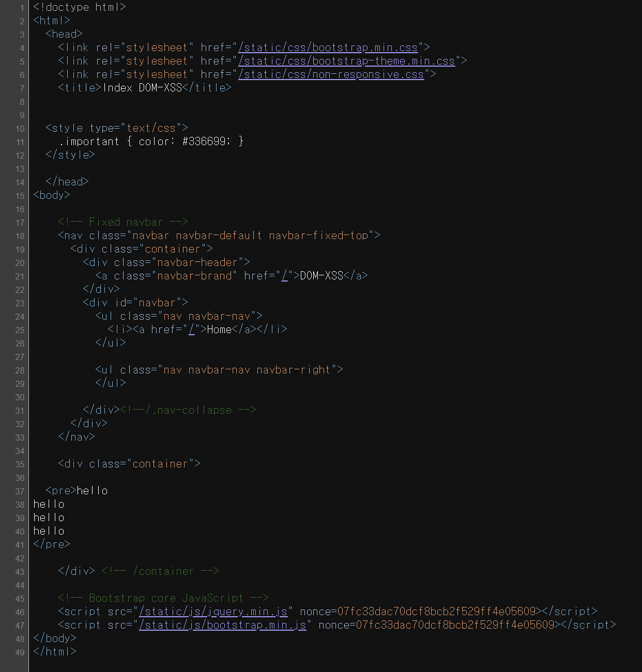Image resolution: width=642 pixels, height=672 pixels.
Task: Open the /static/css/bootstrap-theme.min.css link
Action: coord(346,61)
